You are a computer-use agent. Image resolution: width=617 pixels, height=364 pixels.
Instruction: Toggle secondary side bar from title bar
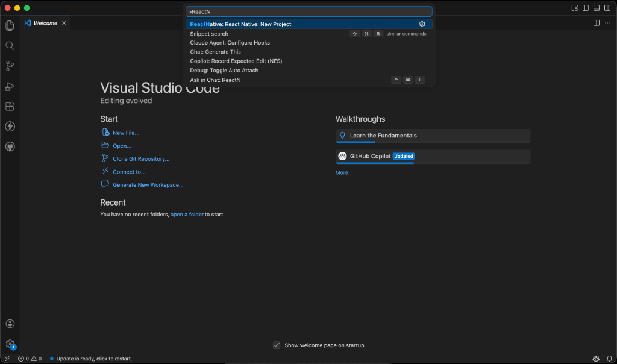(607, 8)
